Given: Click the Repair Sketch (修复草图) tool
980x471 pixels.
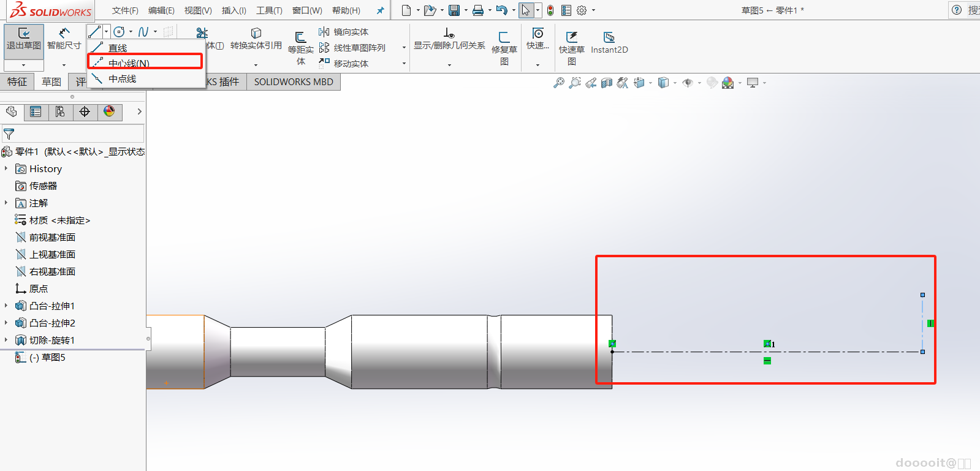Looking at the screenshot, I should tap(504, 48).
